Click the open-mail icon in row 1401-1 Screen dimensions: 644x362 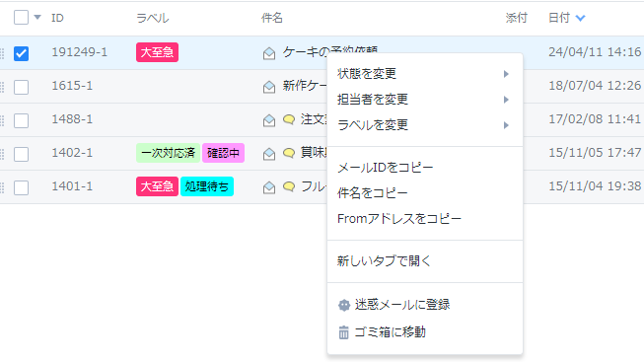pos(269,187)
